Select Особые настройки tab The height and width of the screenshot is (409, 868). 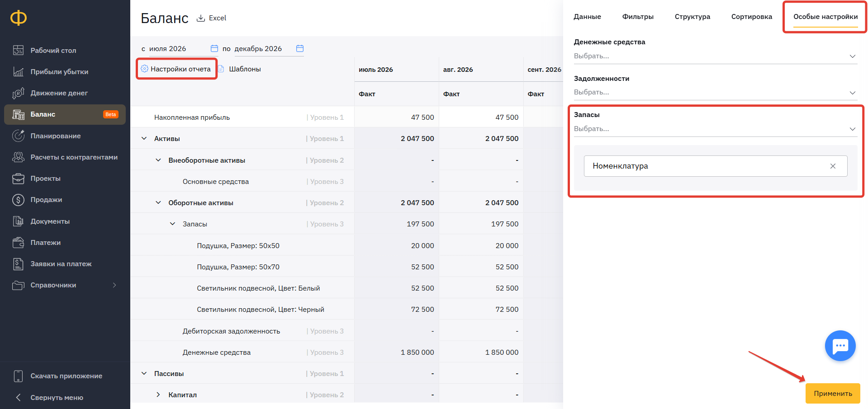pos(825,17)
